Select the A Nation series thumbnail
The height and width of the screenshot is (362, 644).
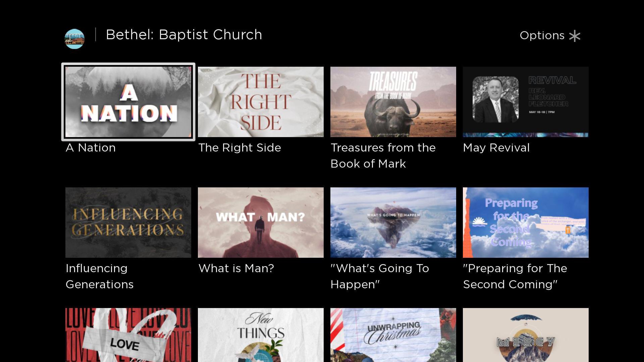pos(128,102)
